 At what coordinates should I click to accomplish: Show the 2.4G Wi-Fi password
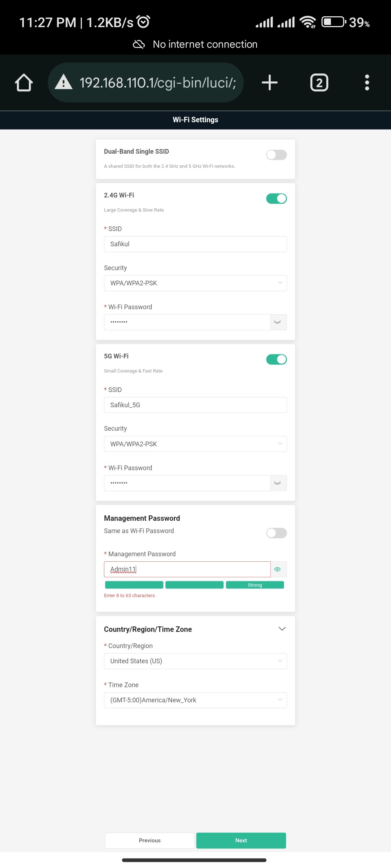click(278, 322)
